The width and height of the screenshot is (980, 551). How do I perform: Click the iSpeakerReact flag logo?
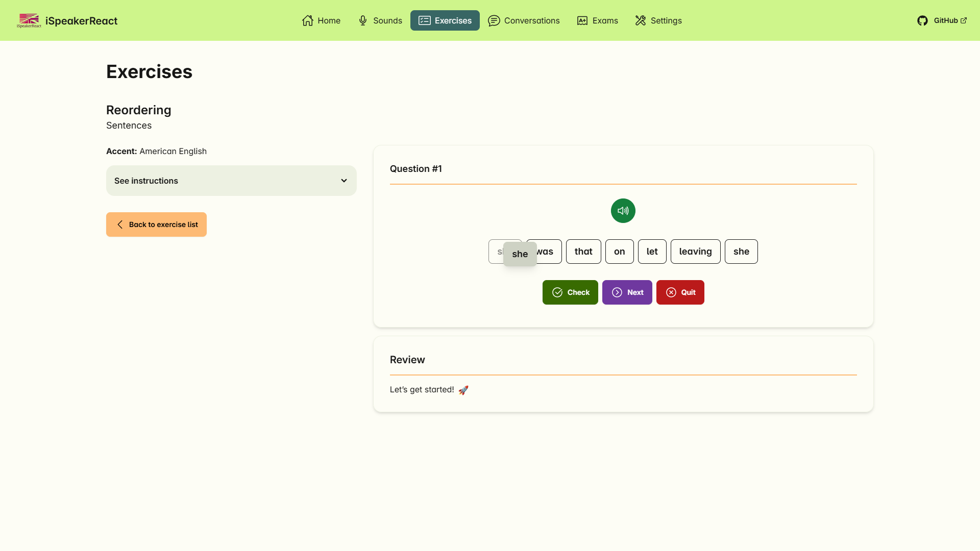29,20
